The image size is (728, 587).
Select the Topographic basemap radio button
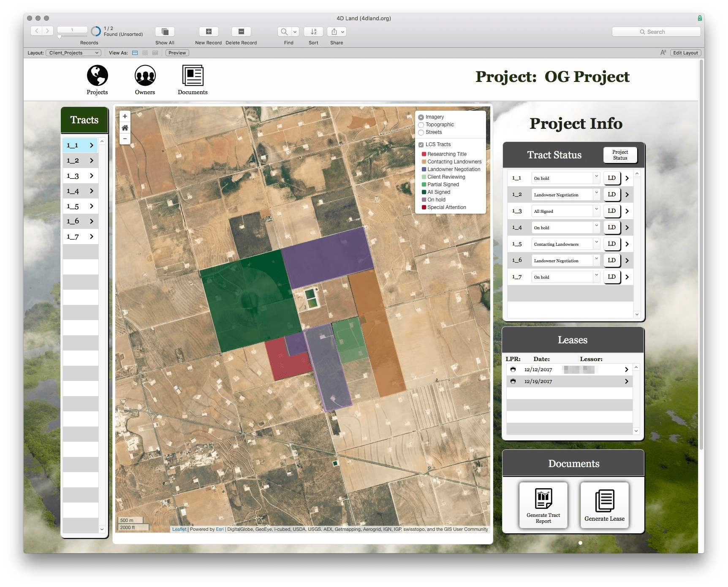coord(421,125)
